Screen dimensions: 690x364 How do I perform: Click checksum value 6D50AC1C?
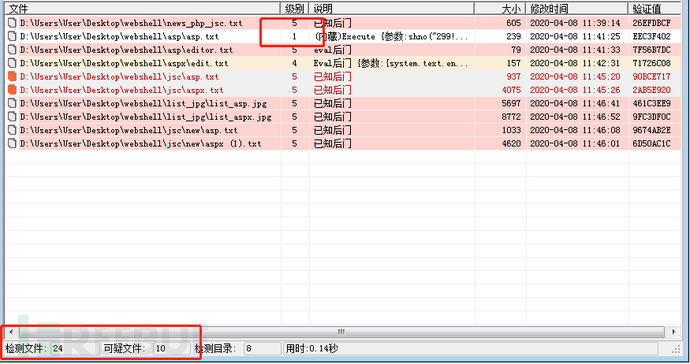[652, 143]
